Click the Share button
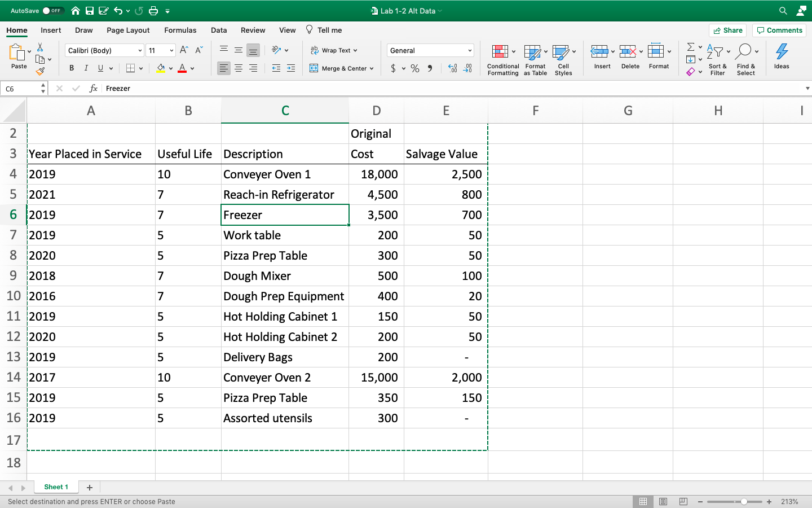Screen dimensions: 812x508 (727, 30)
